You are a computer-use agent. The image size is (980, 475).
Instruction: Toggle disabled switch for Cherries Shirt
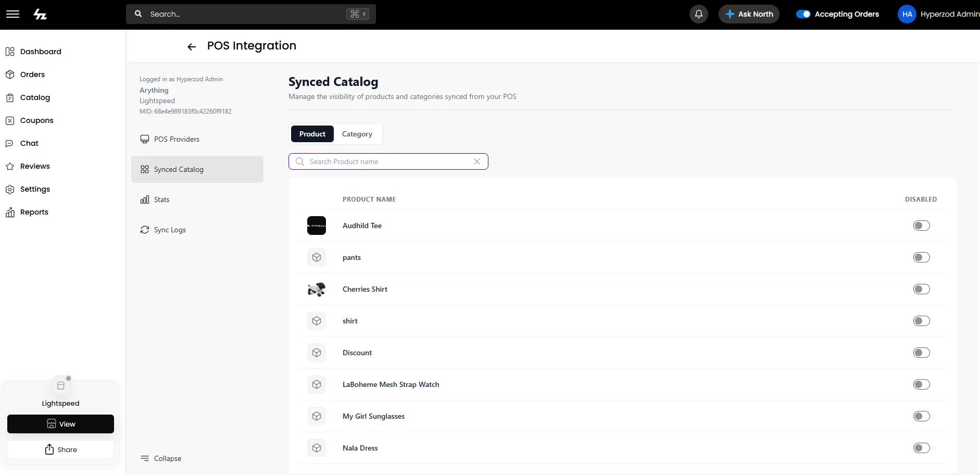pyautogui.click(x=921, y=289)
